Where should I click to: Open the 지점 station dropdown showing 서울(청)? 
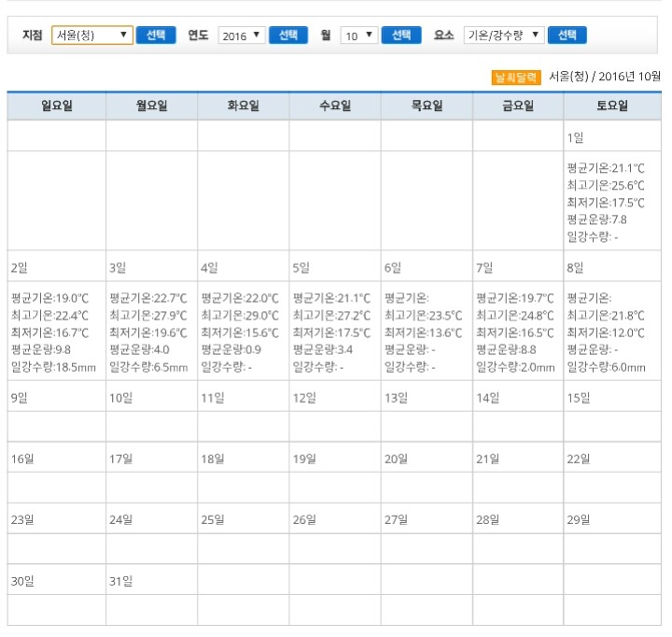(92, 35)
